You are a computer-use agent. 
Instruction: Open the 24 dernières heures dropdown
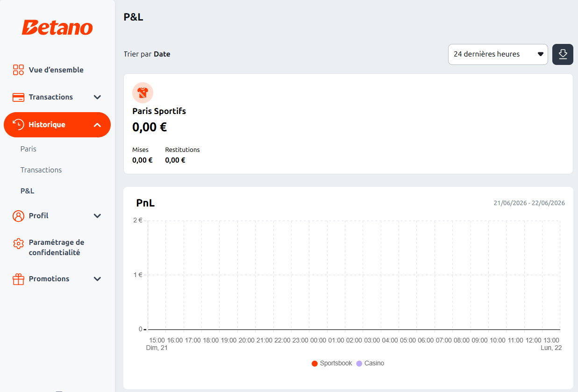click(x=498, y=54)
